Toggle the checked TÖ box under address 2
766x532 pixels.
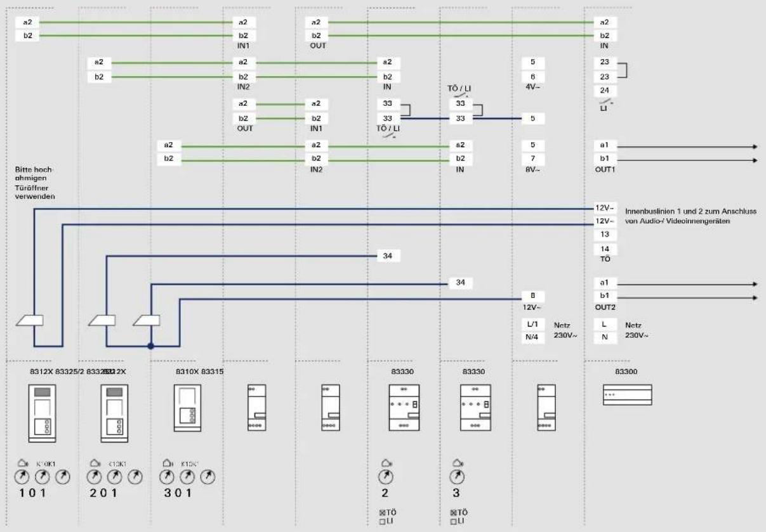coord(383,512)
